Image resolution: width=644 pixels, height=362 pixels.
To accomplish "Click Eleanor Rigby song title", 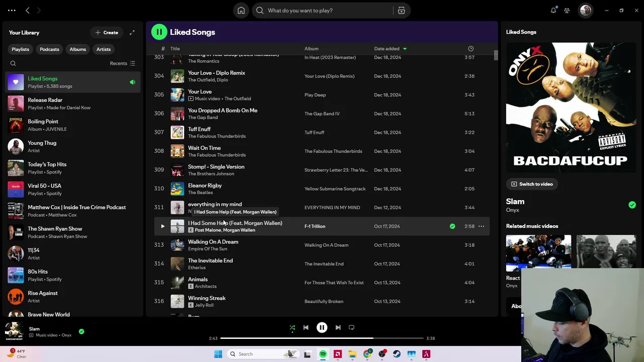I will tap(205, 186).
